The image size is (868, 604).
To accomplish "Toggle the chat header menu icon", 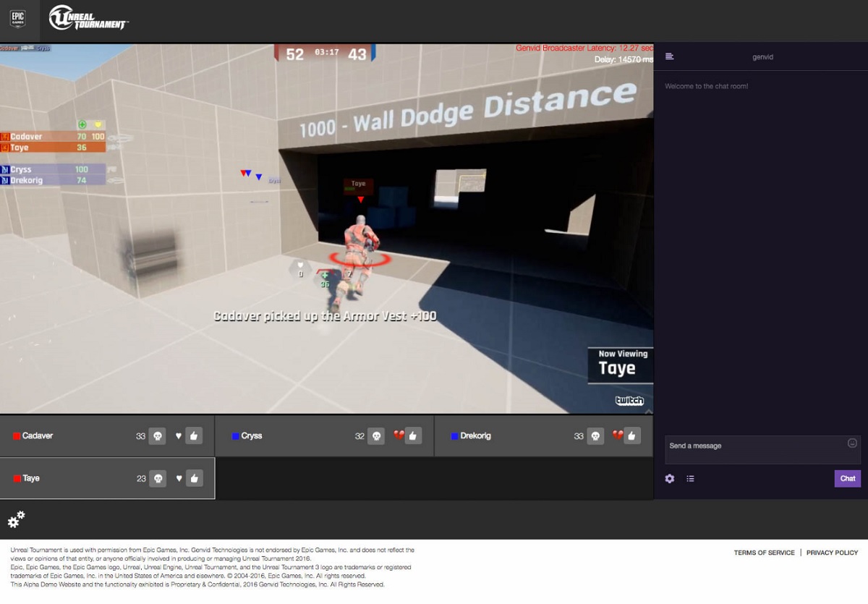I will click(x=670, y=56).
